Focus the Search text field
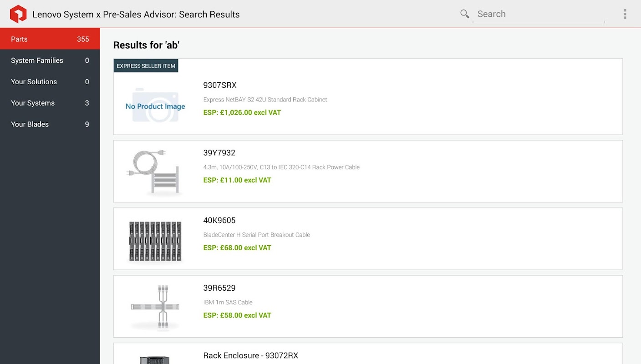The image size is (641, 364). (x=539, y=14)
